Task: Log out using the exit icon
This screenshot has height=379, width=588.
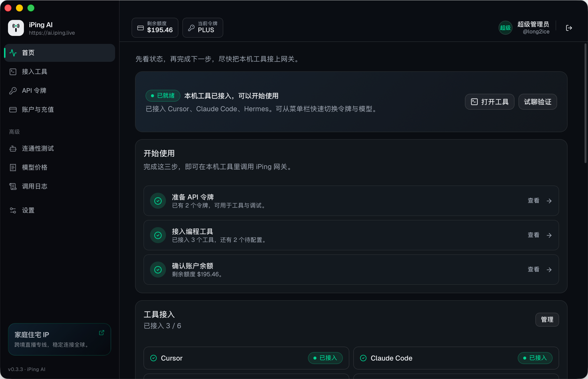Action: [569, 28]
